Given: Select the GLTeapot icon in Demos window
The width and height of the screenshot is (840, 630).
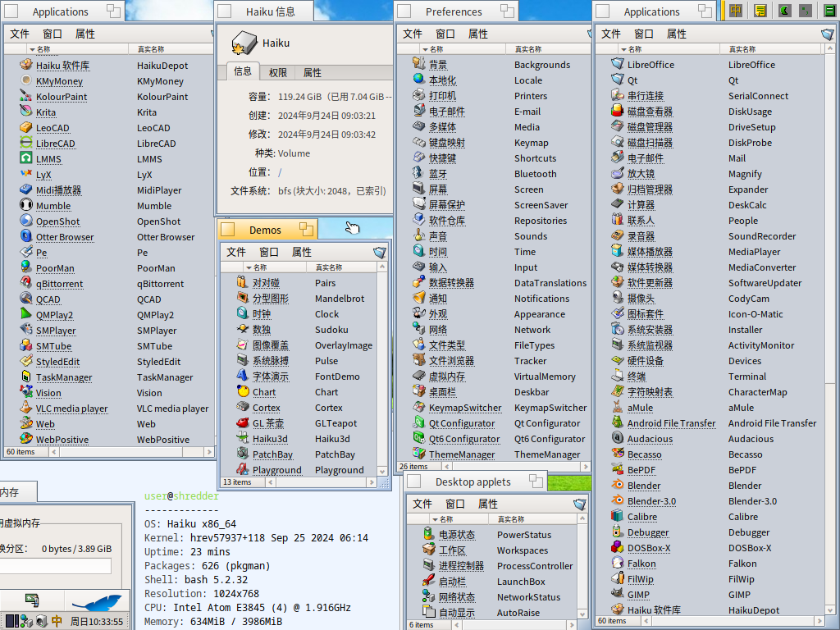Looking at the screenshot, I should (x=243, y=422).
